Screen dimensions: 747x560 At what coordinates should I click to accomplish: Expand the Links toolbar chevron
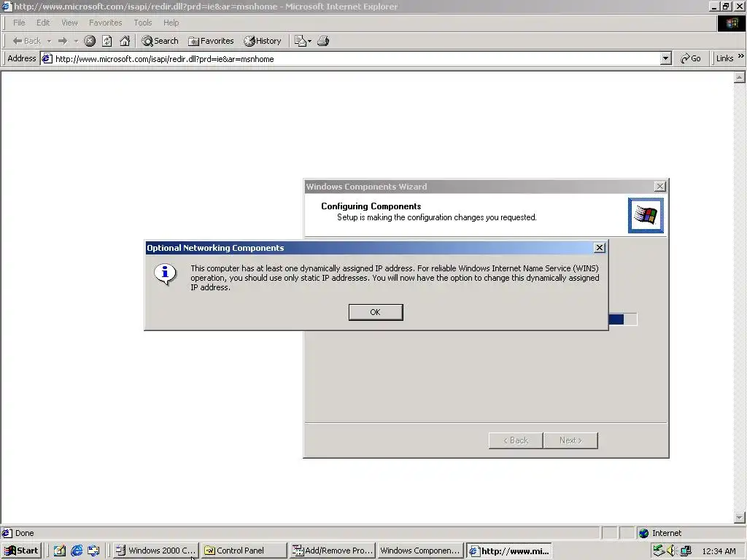(x=741, y=56)
